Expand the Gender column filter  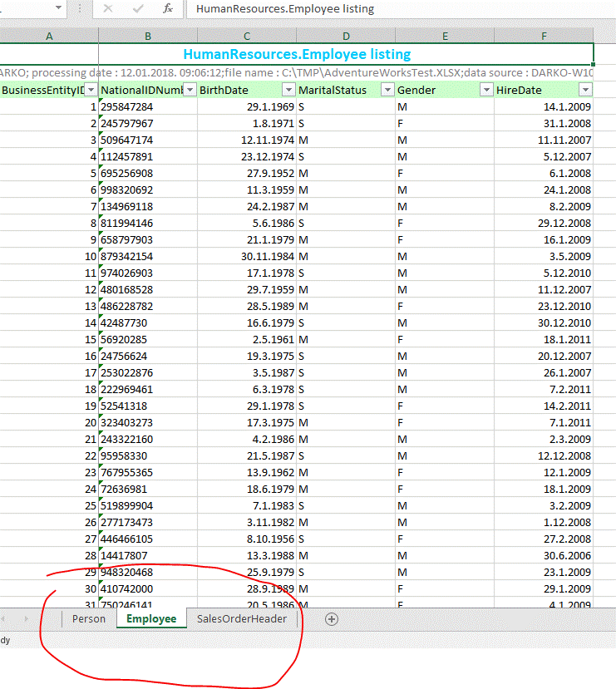(x=486, y=90)
